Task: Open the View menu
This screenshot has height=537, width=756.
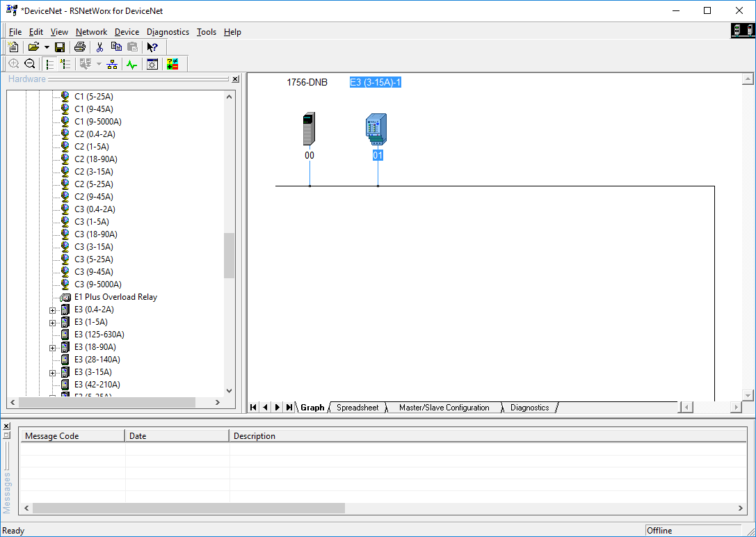Action: 59,32
